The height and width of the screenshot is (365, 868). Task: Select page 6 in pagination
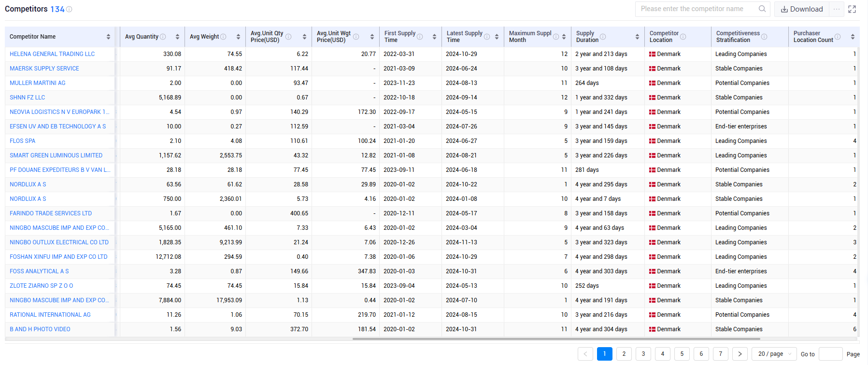tap(701, 354)
